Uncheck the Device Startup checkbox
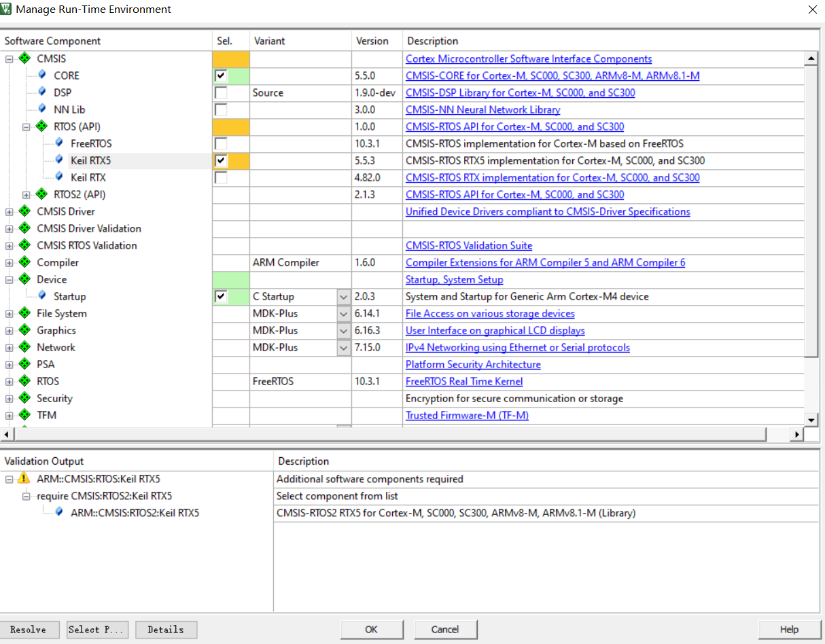 tap(220, 296)
